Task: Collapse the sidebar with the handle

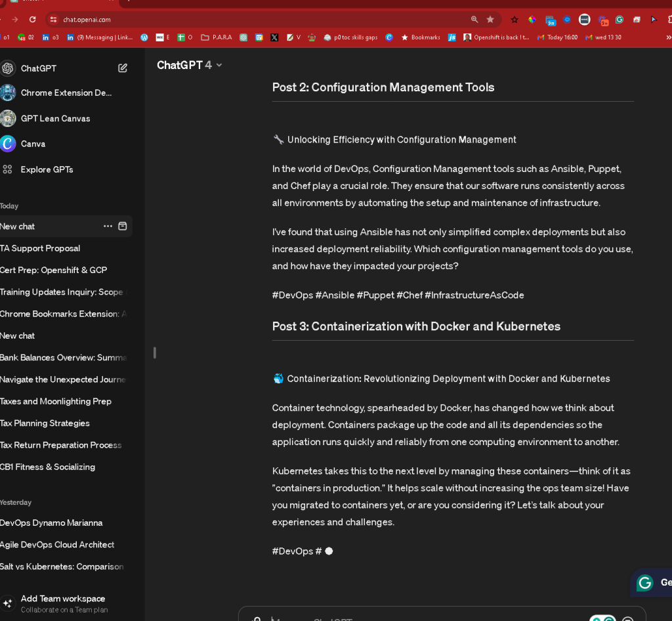Action: tap(155, 353)
